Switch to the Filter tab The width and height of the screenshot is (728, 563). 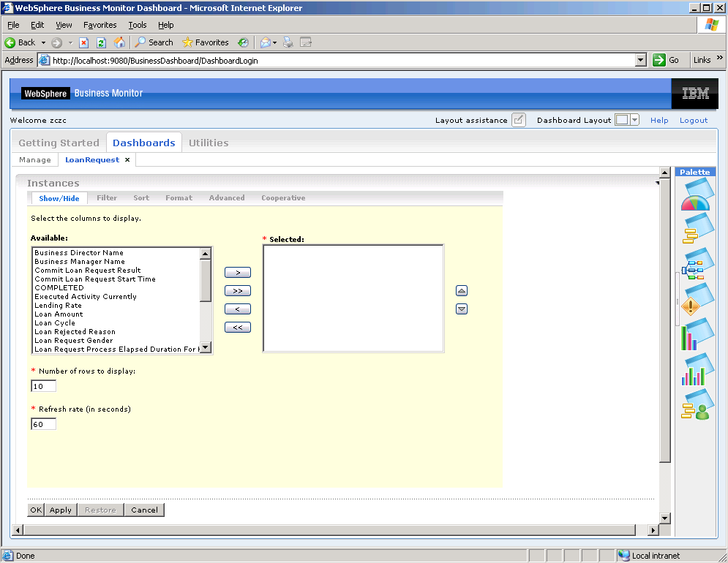coord(107,197)
